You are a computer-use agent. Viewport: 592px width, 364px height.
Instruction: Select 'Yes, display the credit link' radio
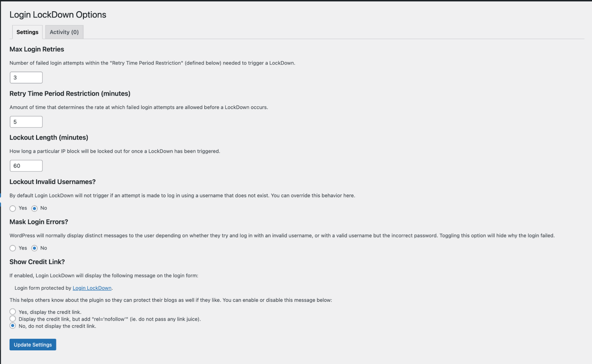point(12,312)
